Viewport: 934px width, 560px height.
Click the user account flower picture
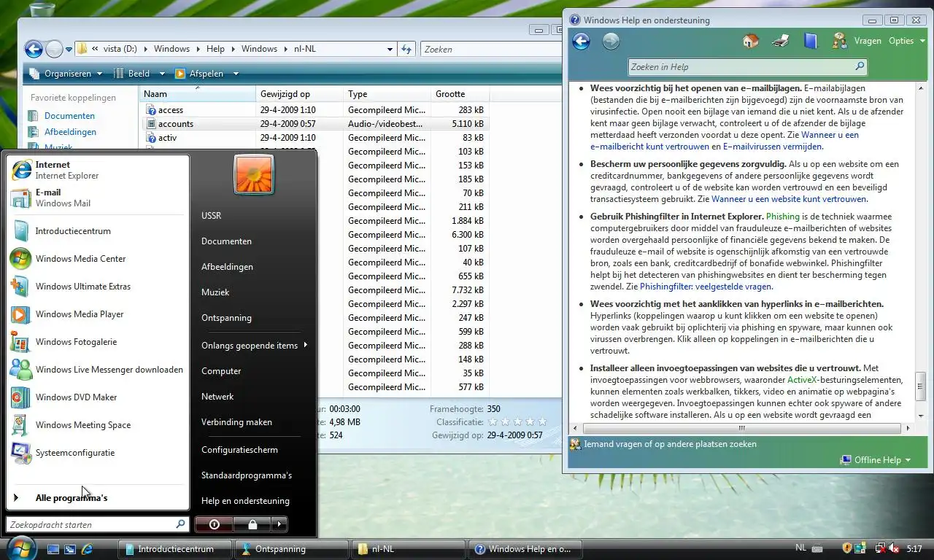point(253,175)
